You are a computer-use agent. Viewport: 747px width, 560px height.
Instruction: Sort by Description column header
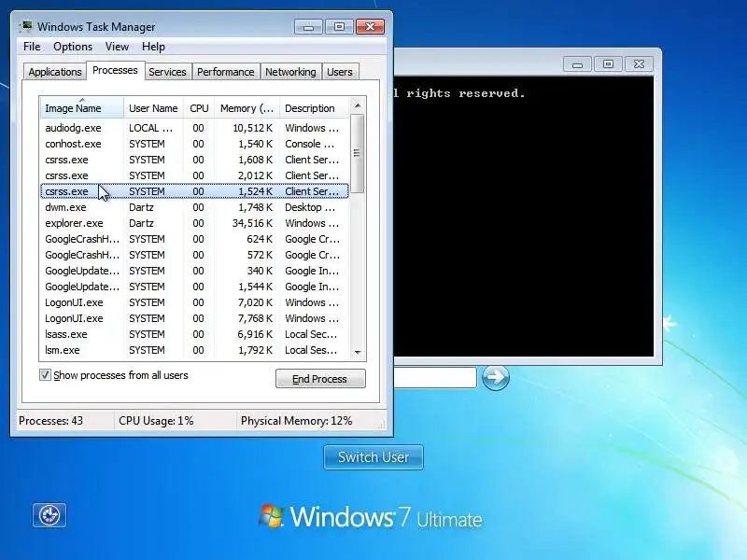[315, 108]
